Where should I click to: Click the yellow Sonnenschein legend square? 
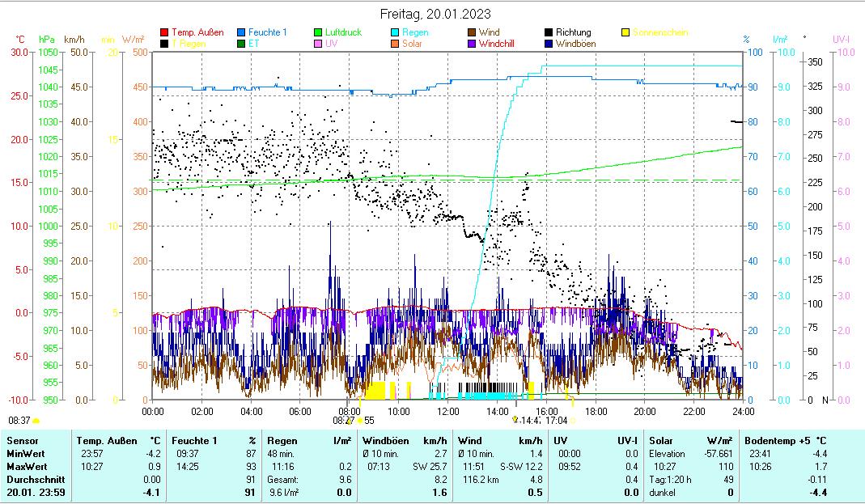pos(625,33)
